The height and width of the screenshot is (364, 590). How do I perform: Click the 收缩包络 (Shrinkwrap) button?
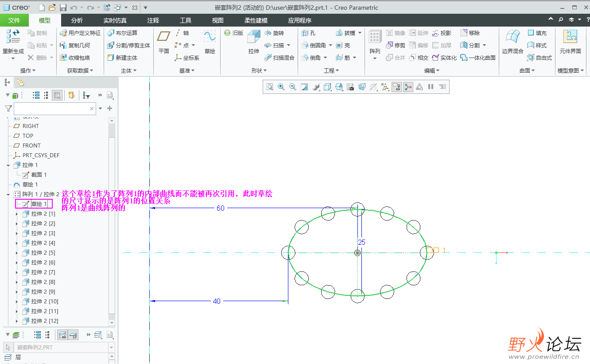pyautogui.click(x=75, y=58)
